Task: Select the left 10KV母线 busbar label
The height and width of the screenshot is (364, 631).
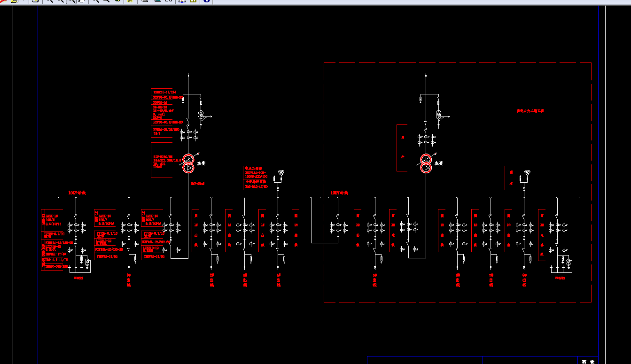Action: [x=77, y=193]
